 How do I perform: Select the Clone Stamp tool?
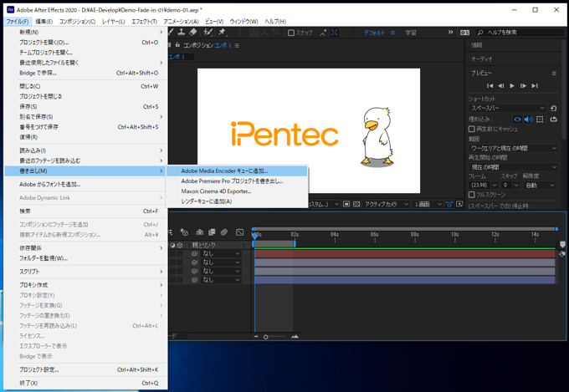182,33
